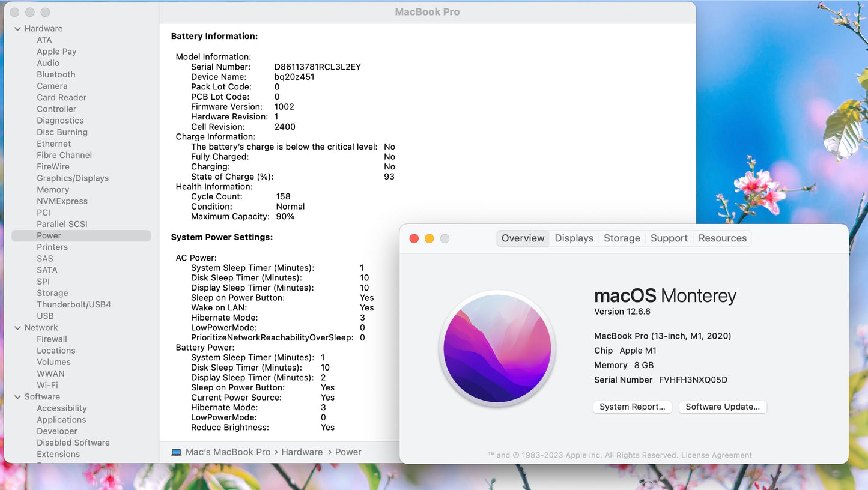Click the Software Update button

click(722, 407)
